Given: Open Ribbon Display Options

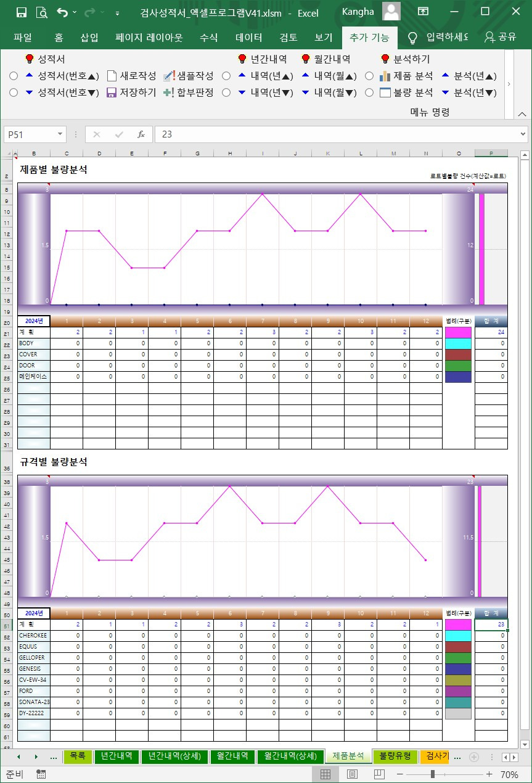Looking at the screenshot, I should 423,12.
